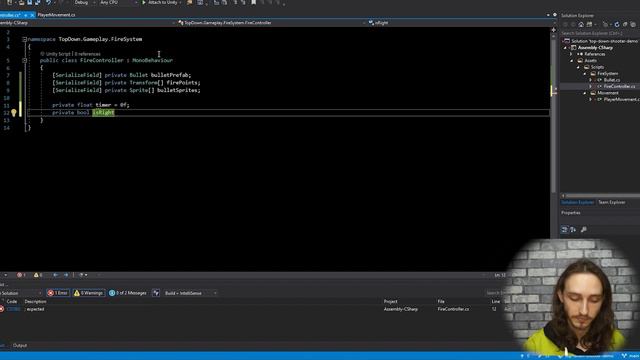Open the Entire Solution scope dropdown
This screenshot has height=360, width=640.
[21, 293]
